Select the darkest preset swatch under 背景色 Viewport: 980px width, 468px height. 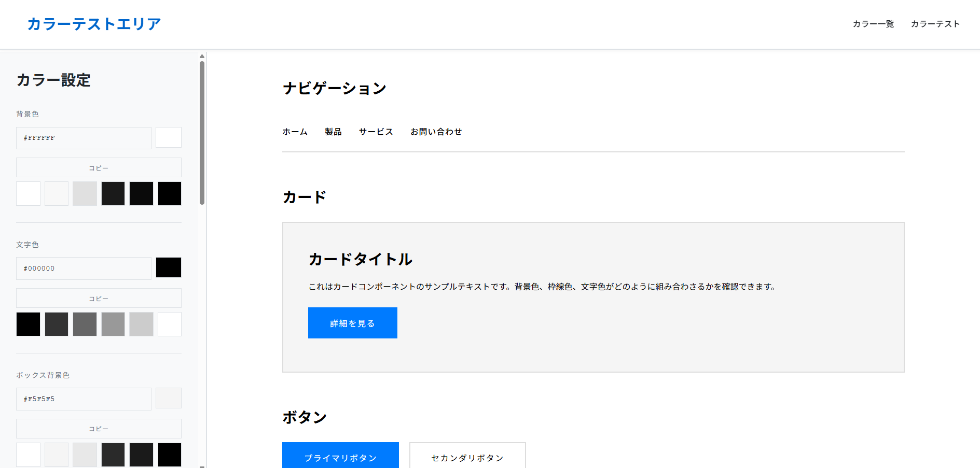pyautogui.click(x=169, y=193)
